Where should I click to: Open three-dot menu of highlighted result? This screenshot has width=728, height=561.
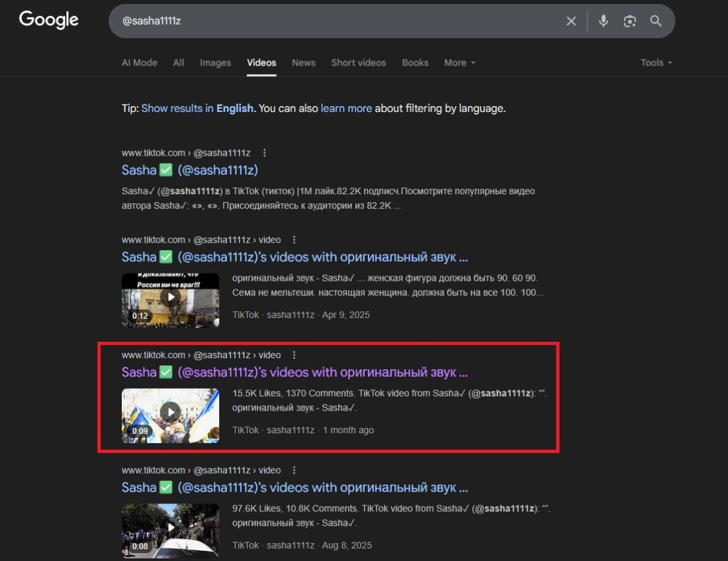(x=295, y=355)
